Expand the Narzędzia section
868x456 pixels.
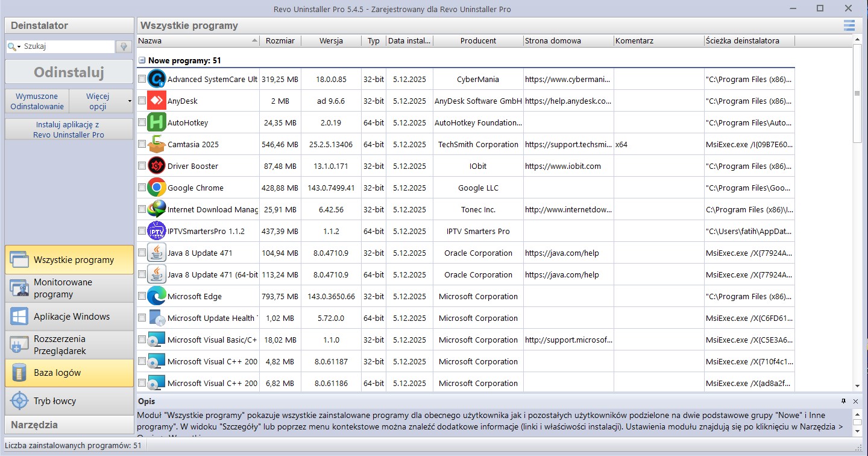tap(69, 425)
